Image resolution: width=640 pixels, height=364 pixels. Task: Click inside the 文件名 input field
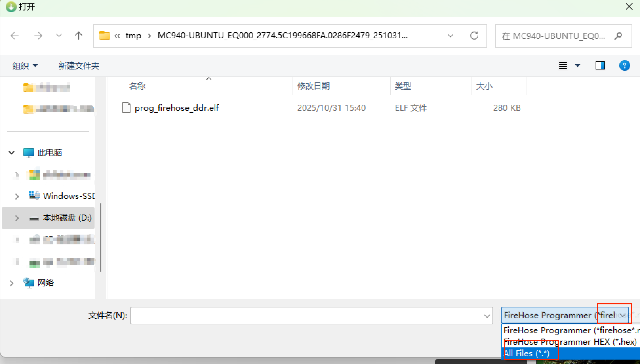[305, 315]
